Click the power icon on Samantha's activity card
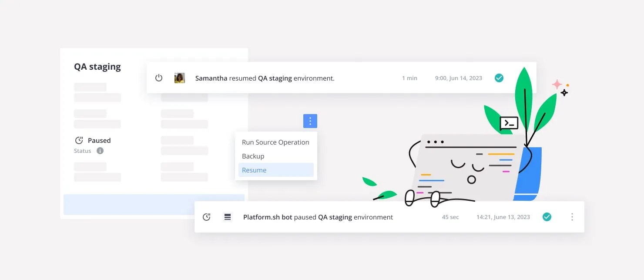This screenshot has height=280, width=644. click(x=159, y=78)
